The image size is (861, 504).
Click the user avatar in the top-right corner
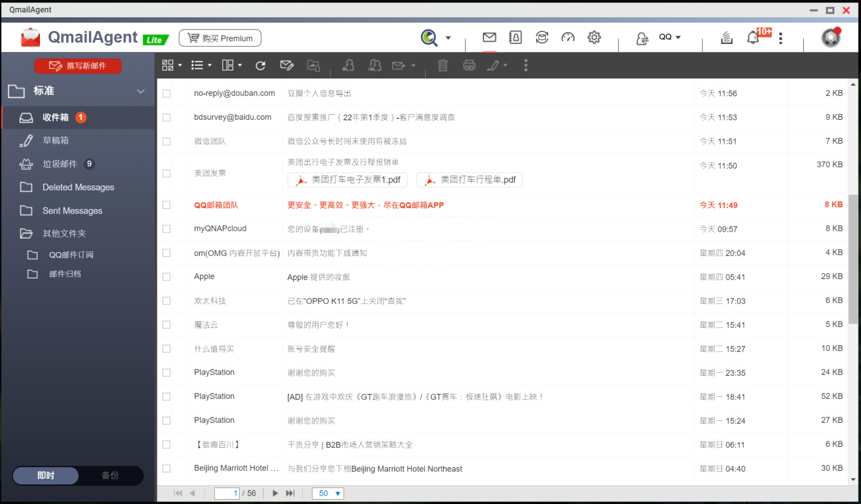tap(831, 37)
